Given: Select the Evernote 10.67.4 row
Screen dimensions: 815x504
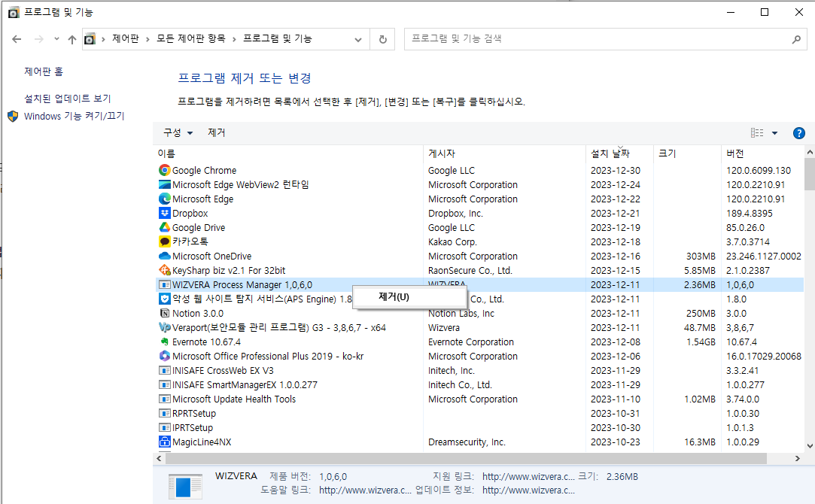Looking at the screenshot, I should click(480, 342).
